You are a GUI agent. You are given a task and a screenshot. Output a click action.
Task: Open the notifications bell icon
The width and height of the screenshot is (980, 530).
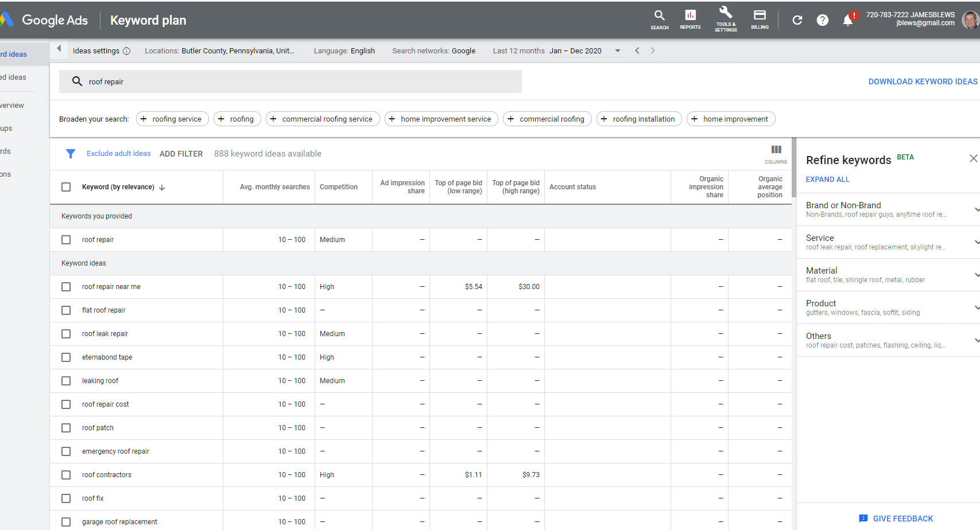pyautogui.click(x=847, y=21)
